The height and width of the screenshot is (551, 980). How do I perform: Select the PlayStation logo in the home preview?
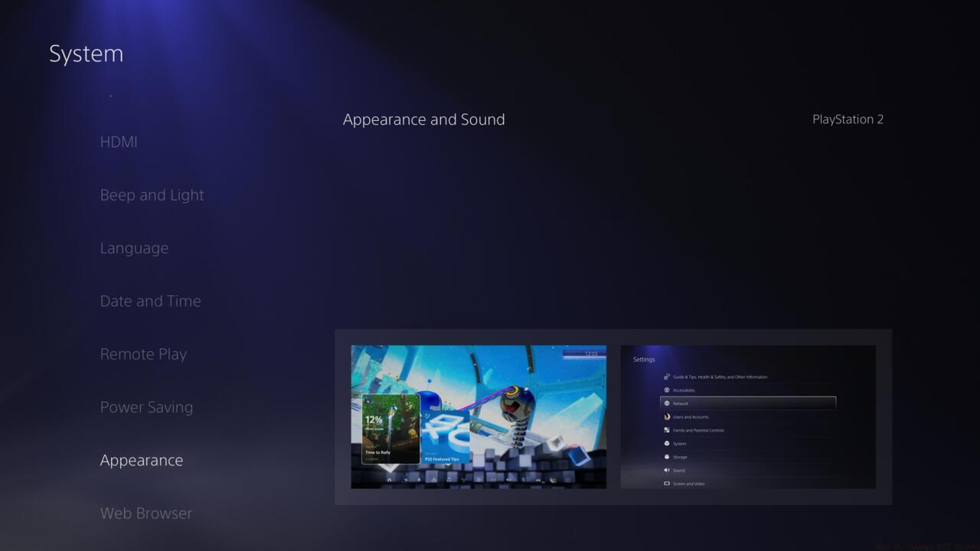[x=446, y=427]
